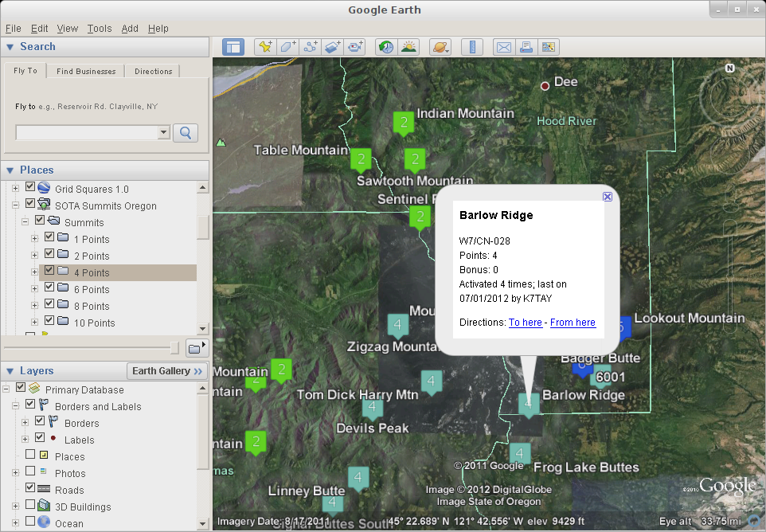This screenshot has height=532, width=766.
Task: Click the Linney Butte 4-point marker
Action: click(x=358, y=477)
